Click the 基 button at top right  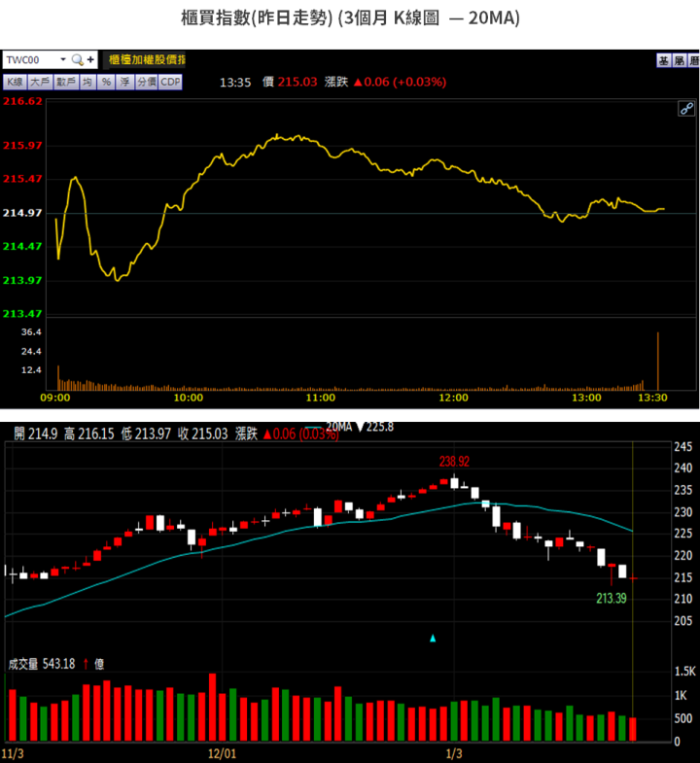point(663,60)
